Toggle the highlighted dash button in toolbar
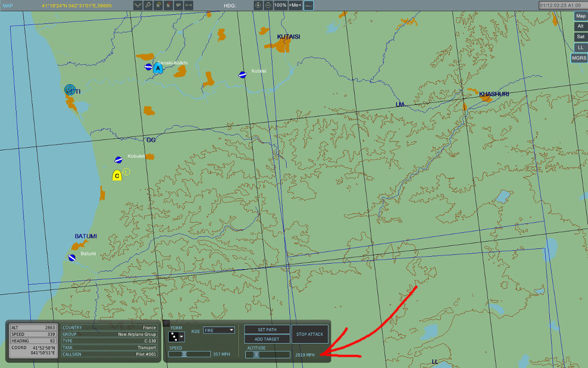This screenshot has height=368, width=588. tap(308, 5)
